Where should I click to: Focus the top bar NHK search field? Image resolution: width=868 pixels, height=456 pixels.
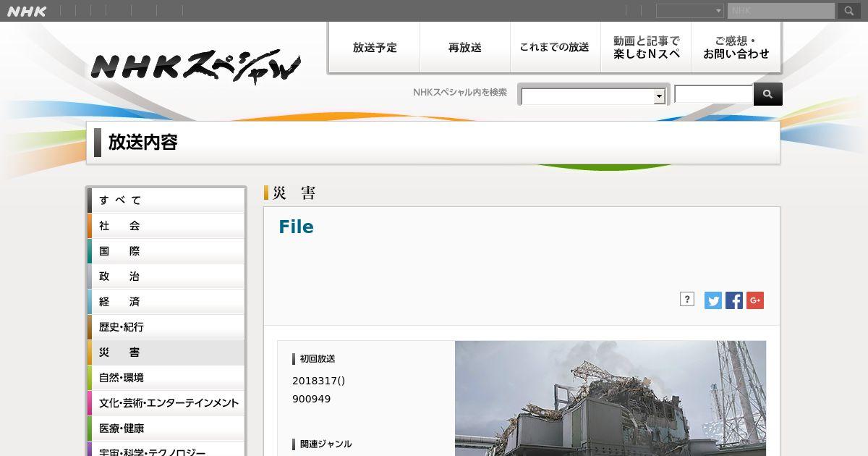click(781, 11)
